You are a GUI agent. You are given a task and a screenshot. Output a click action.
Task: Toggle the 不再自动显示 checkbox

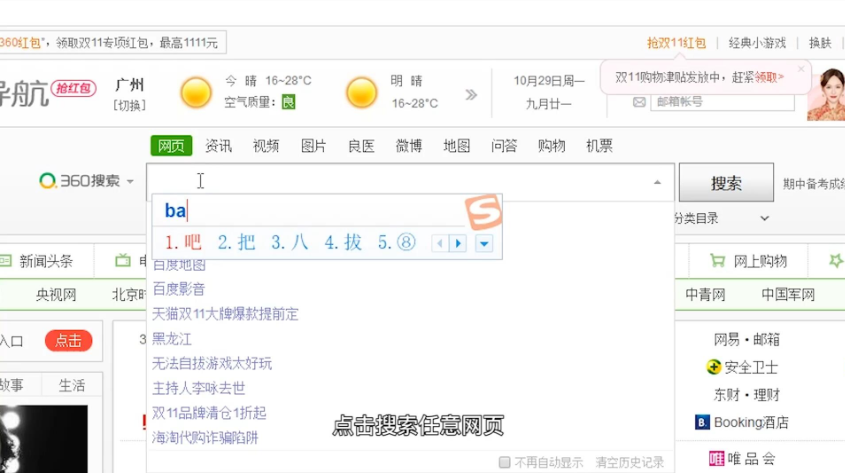pyautogui.click(x=505, y=463)
